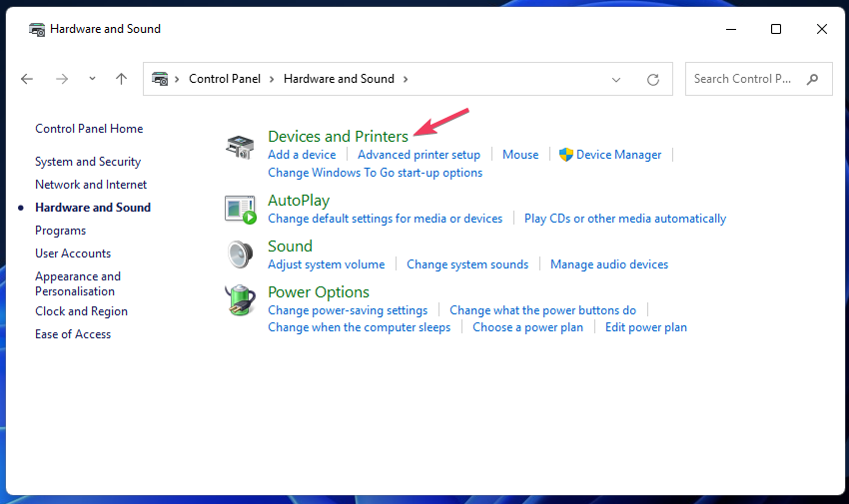Refresh the Control Panel view
The height and width of the screenshot is (504, 849).
pyautogui.click(x=653, y=80)
